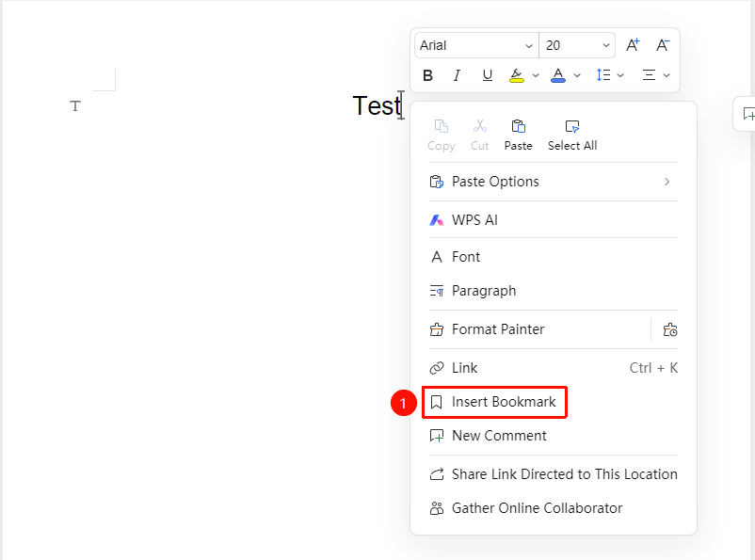The image size is (755, 560).
Task: Choose Link in the context menu
Action: [554, 368]
